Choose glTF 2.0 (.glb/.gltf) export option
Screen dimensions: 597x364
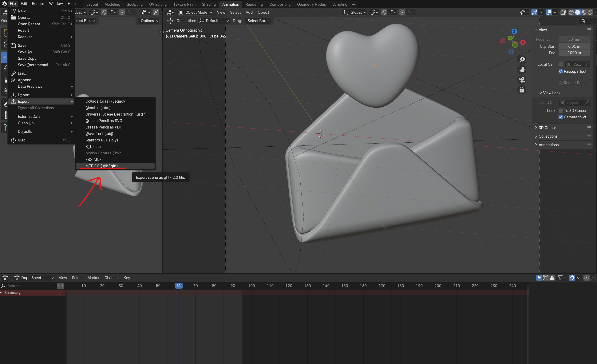click(101, 166)
